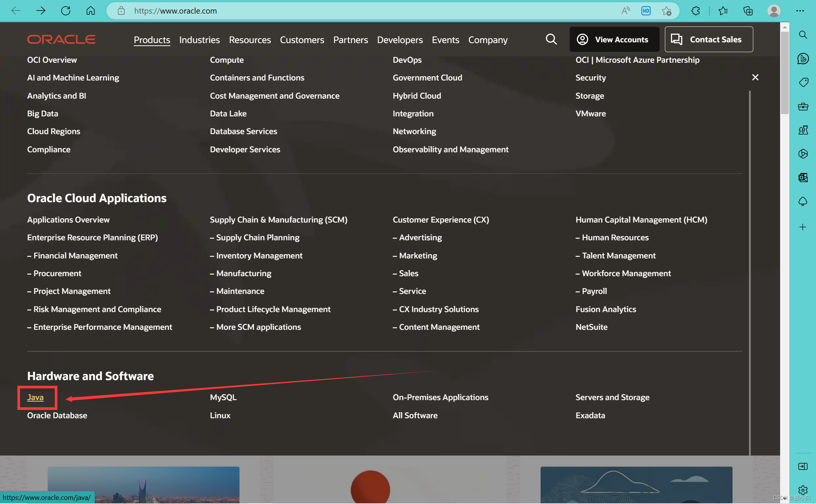Click Oracle site search magnifier icon

click(551, 39)
